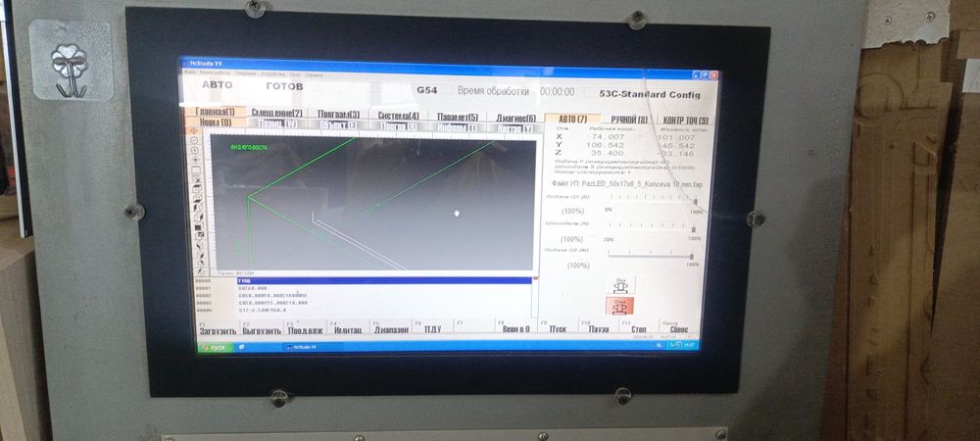Open the Объект (E) sub-tab

pyautogui.click(x=338, y=124)
